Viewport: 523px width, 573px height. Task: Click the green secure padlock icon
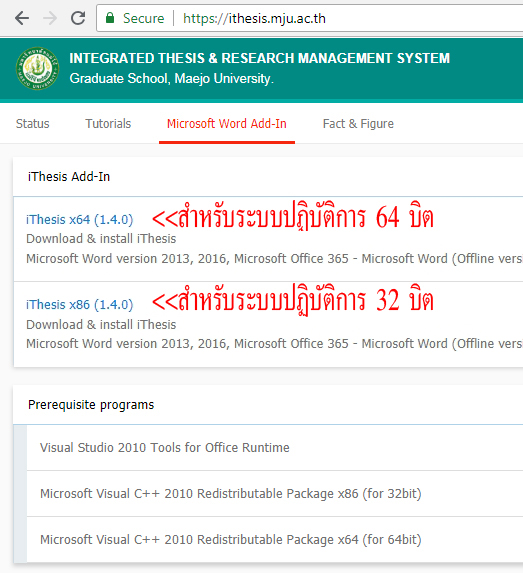(110, 18)
